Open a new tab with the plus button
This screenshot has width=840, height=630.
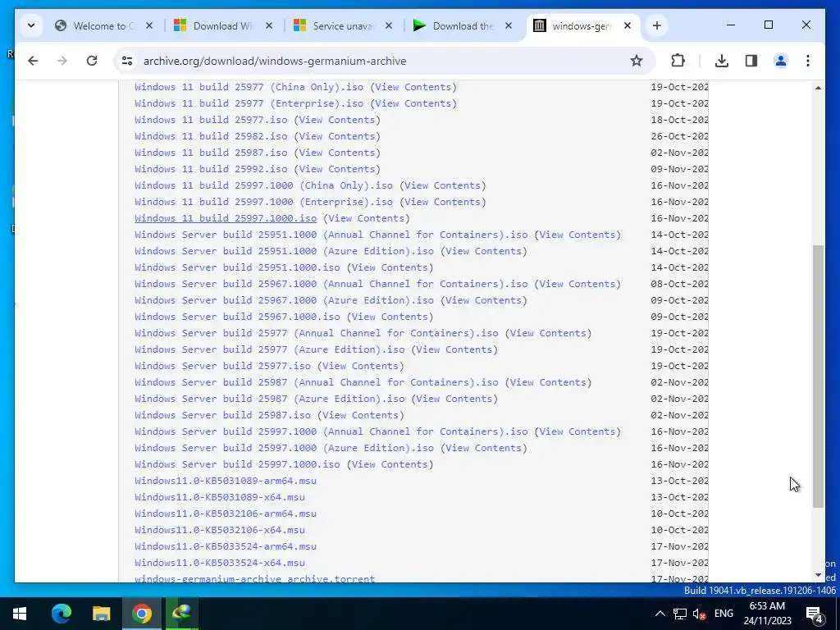pyautogui.click(x=657, y=25)
